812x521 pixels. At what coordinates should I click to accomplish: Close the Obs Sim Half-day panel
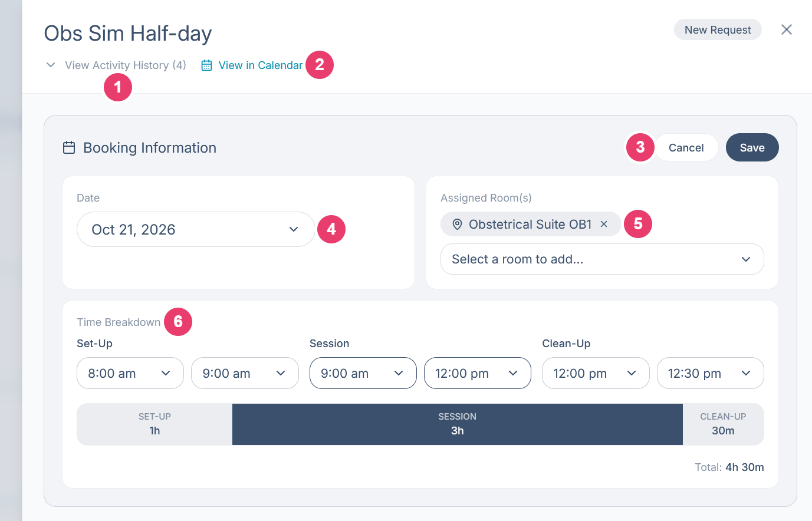click(x=786, y=29)
